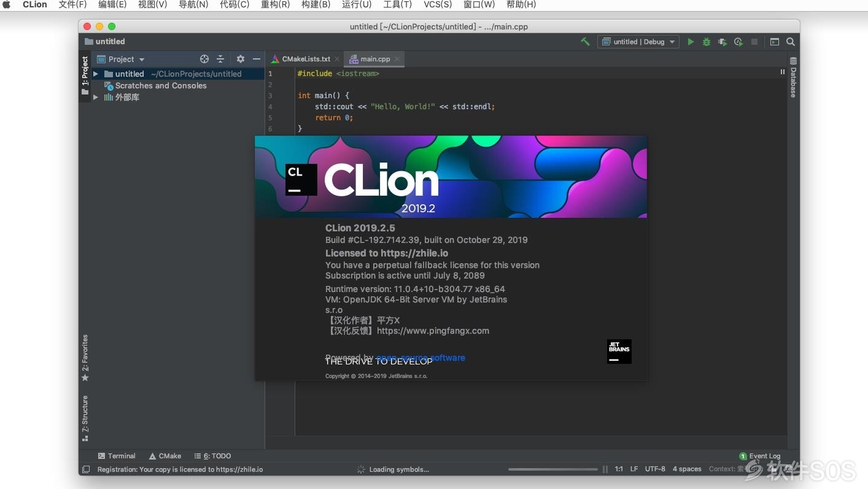
Task: Open the 重构(R) menu
Action: tap(275, 4)
